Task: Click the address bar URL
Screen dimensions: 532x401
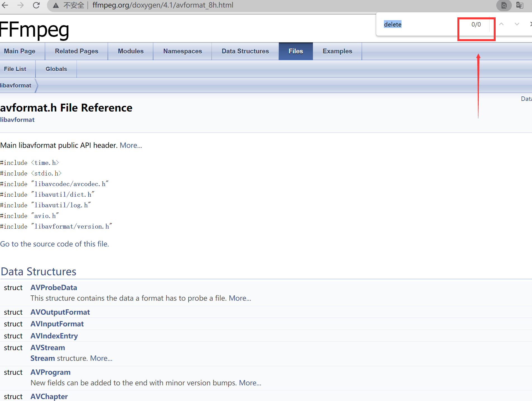Action: (x=163, y=5)
